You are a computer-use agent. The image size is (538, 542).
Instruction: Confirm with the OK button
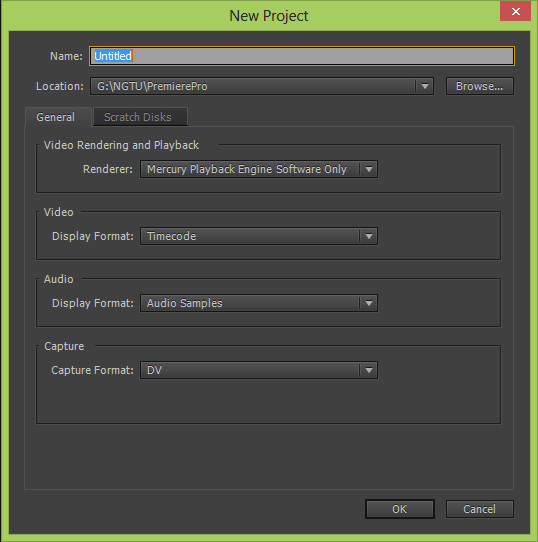pos(400,509)
